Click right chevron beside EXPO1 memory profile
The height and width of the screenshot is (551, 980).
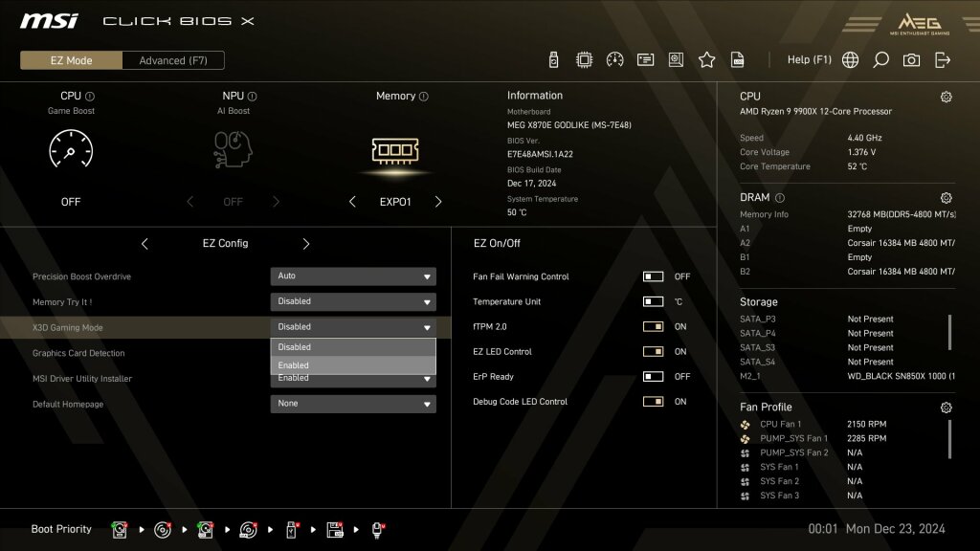[438, 202]
